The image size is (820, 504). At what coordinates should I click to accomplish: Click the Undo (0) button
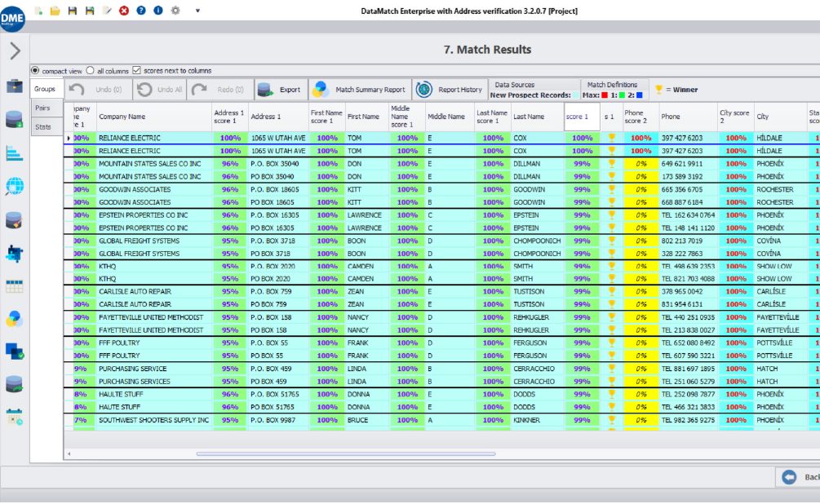(x=98, y=90)
